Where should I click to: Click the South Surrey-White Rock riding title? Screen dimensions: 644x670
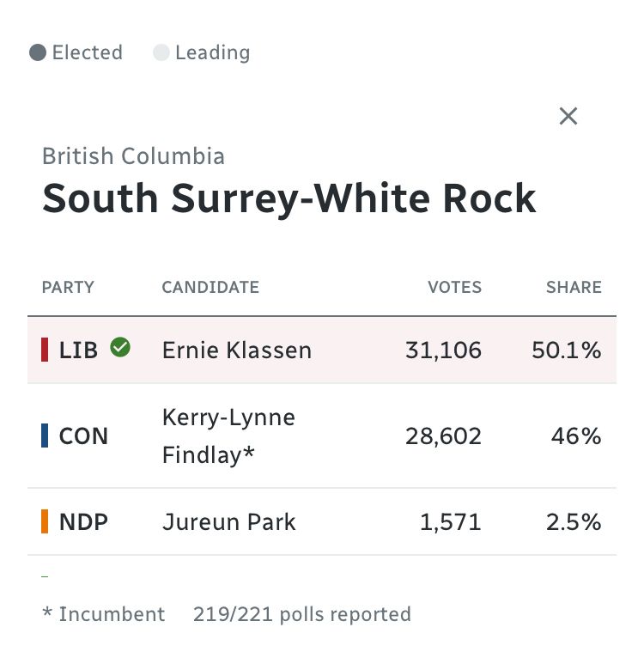[289, 198]
